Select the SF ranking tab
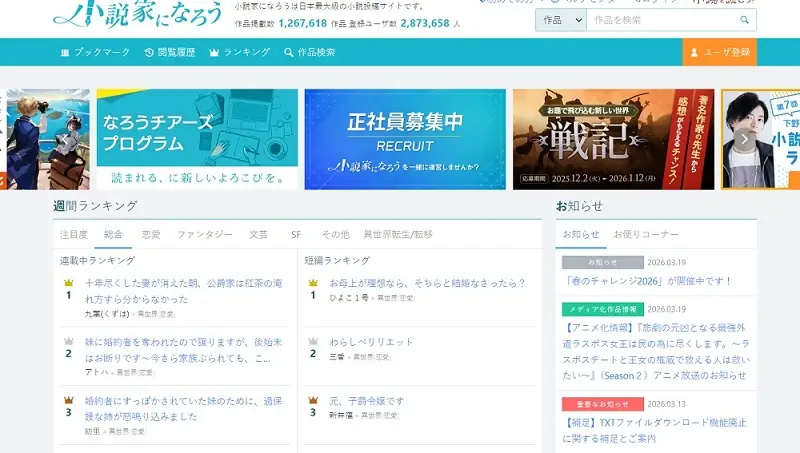800x453 pixels. click(296, 234)
